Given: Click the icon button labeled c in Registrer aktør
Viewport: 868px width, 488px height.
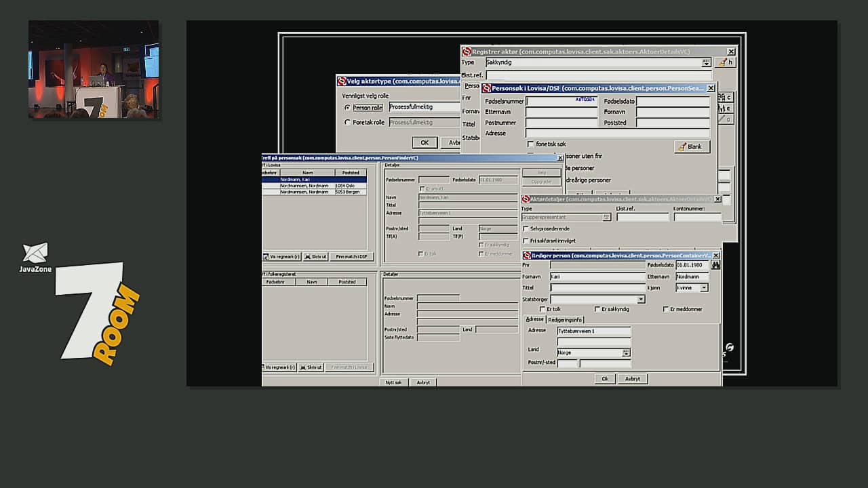Looking at the screenshot, I should point(726,98).
